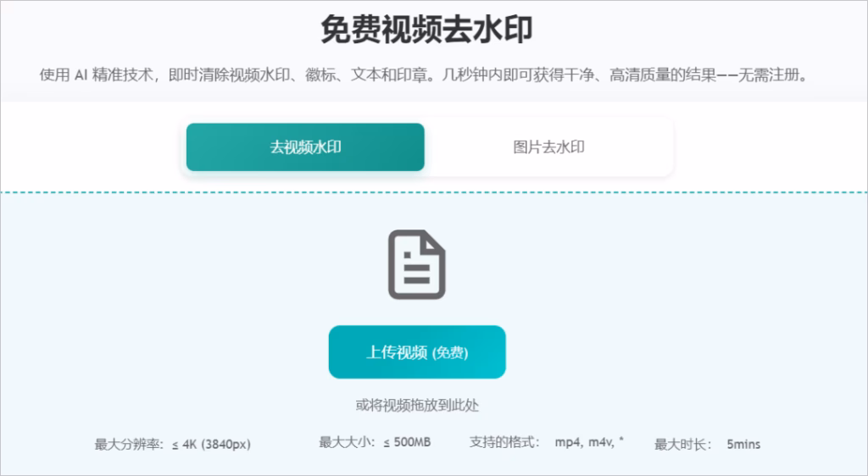
Task: Click the ≤ 500MB size limit value
Action: [x=407, y=442]
